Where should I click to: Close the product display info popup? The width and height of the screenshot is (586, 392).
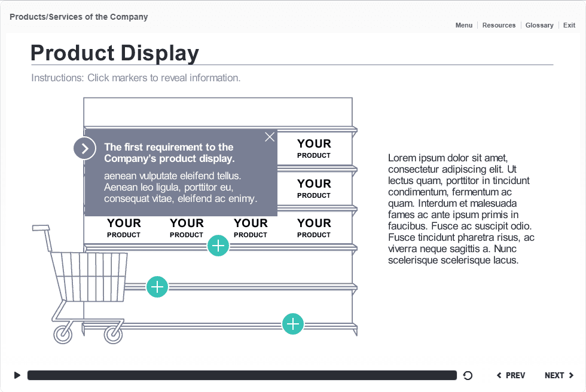tap(270, 137)
